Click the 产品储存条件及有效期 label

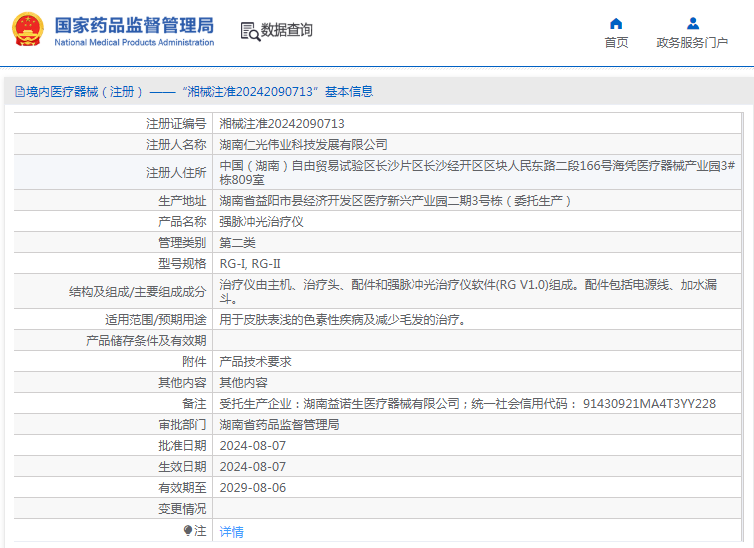coord(146,341)
